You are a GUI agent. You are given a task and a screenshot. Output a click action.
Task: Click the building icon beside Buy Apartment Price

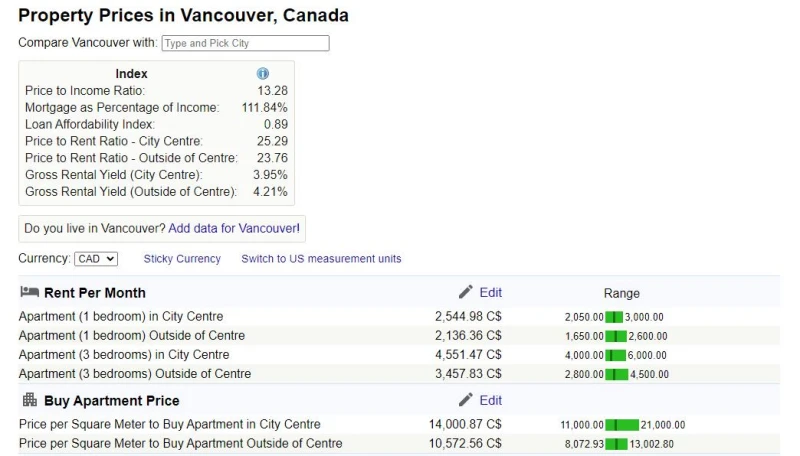[30, 399]
